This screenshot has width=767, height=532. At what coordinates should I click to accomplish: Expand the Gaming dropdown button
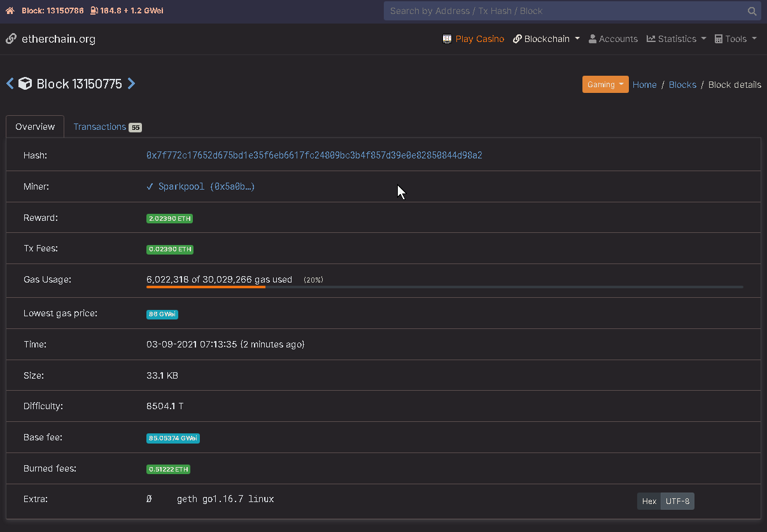[x=605, y=85]
